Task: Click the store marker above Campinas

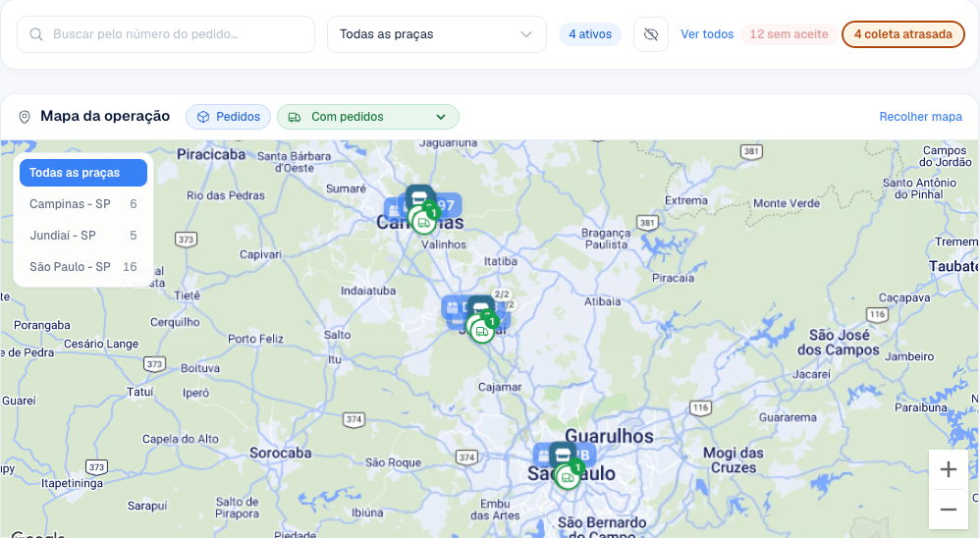Action: 419,196
